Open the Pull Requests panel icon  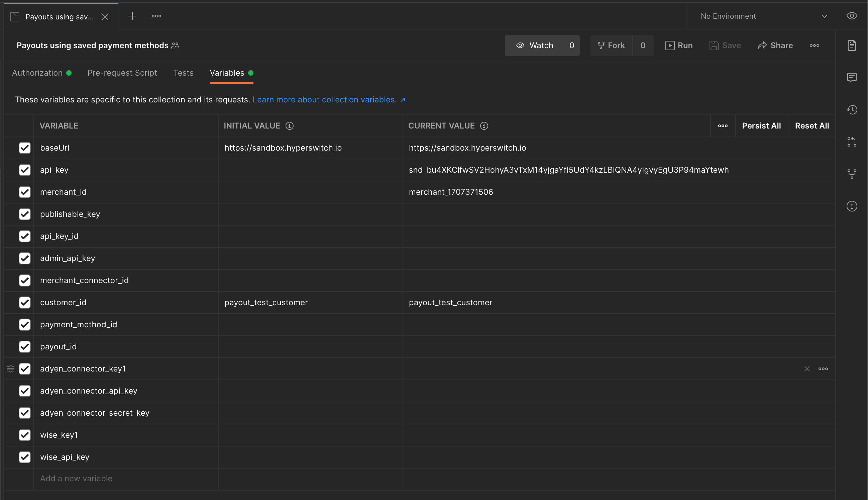click(852, 142)
